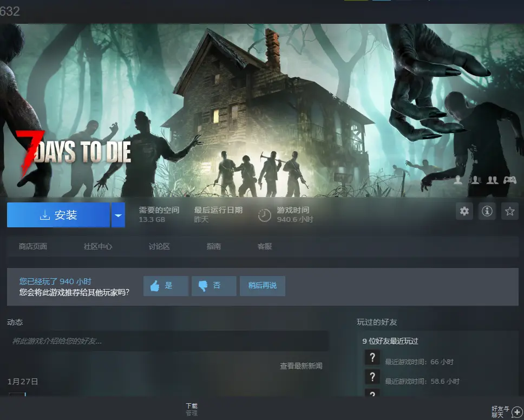
Task: Click the co-op icon with two equal figures
Action: pyautogui.click(x=492, y=180)
